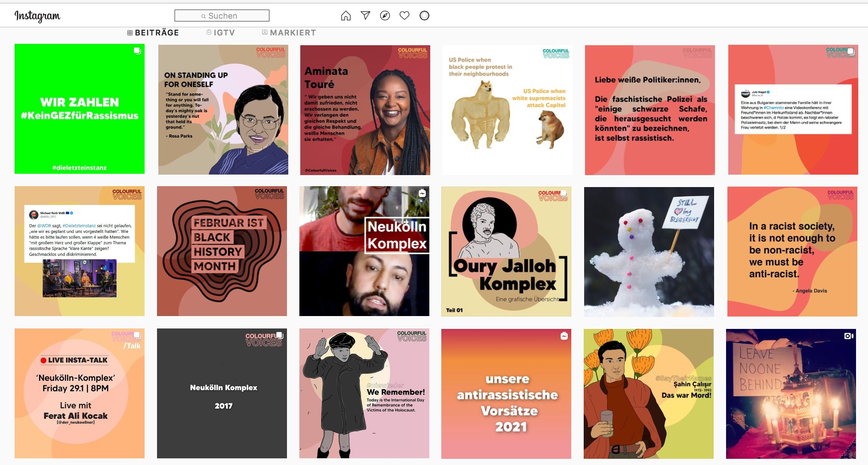Click '@ColourfulVoices' text on Aminata Touré post

(321, 171)
